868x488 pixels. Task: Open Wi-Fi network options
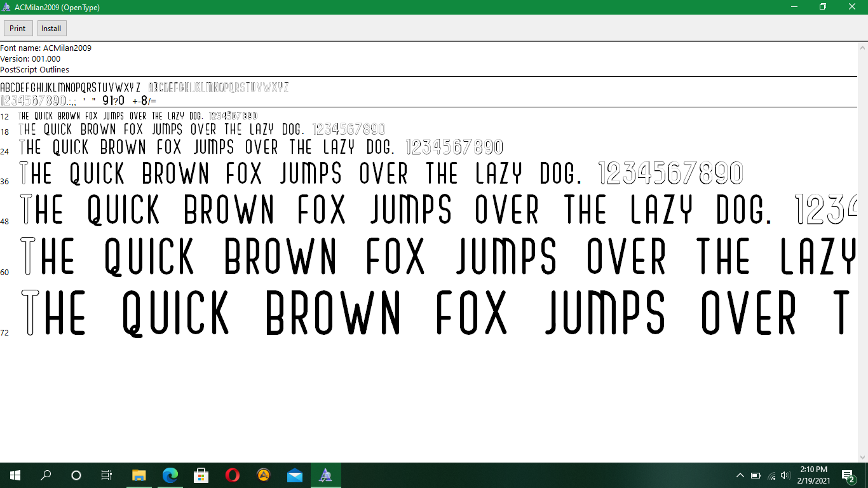(x=770, y=475)
